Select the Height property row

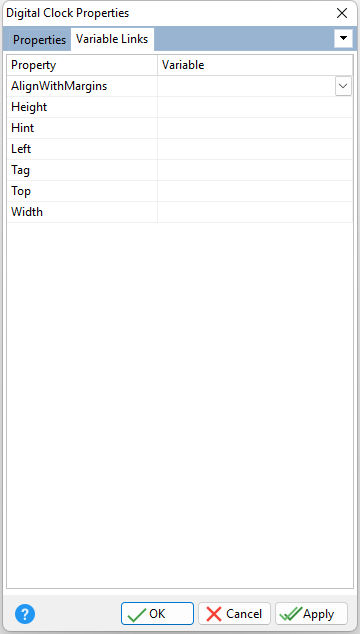(x=180, y=107)
